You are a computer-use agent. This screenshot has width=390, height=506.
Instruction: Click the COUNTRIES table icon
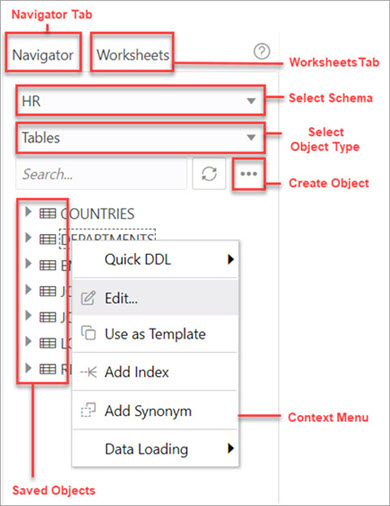(48, 213)
